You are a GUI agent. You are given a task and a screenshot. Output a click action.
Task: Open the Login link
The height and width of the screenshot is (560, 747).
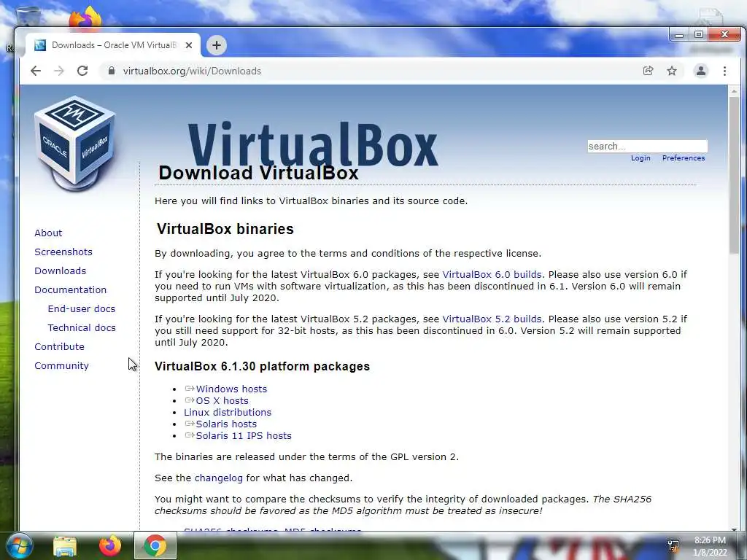coord(640,158)
